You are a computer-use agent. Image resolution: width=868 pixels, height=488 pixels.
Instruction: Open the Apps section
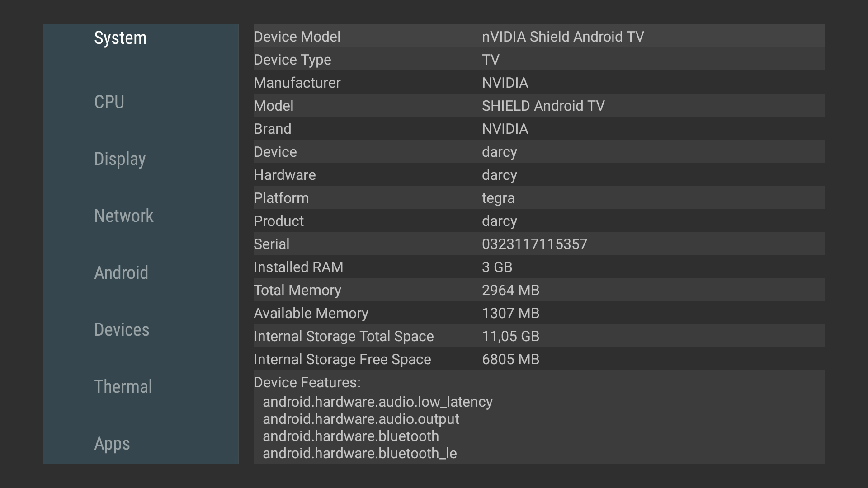click(x=112, y=444)
